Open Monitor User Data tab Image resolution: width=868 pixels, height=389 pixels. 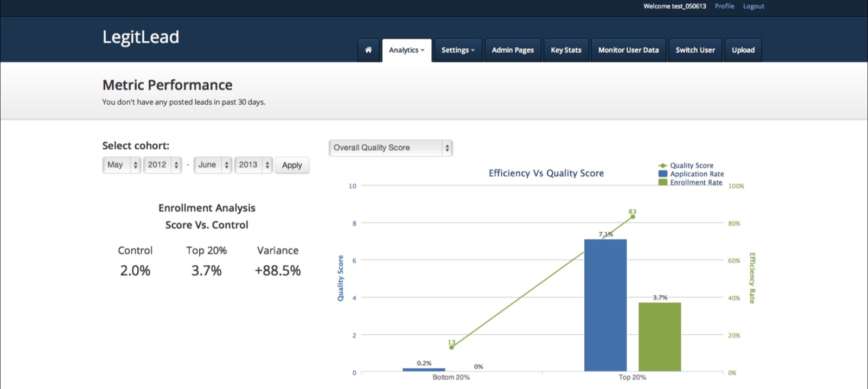(x=628, y=50)
